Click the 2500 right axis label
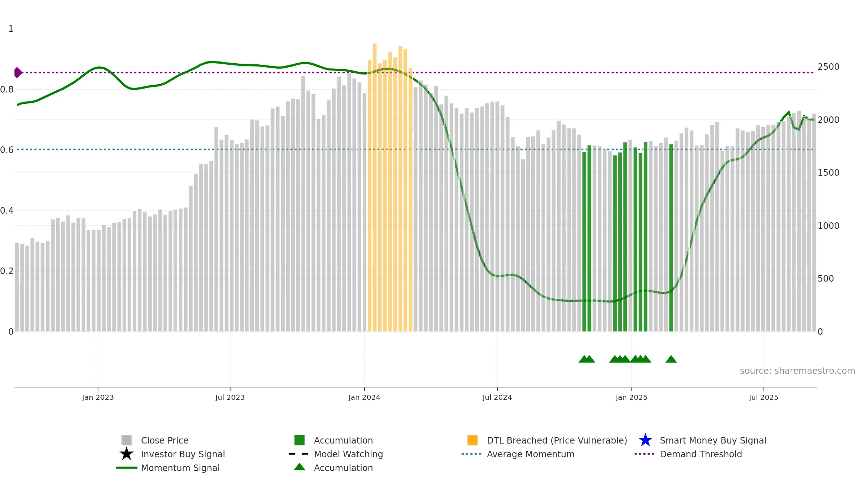 click(x=829, y=67)
